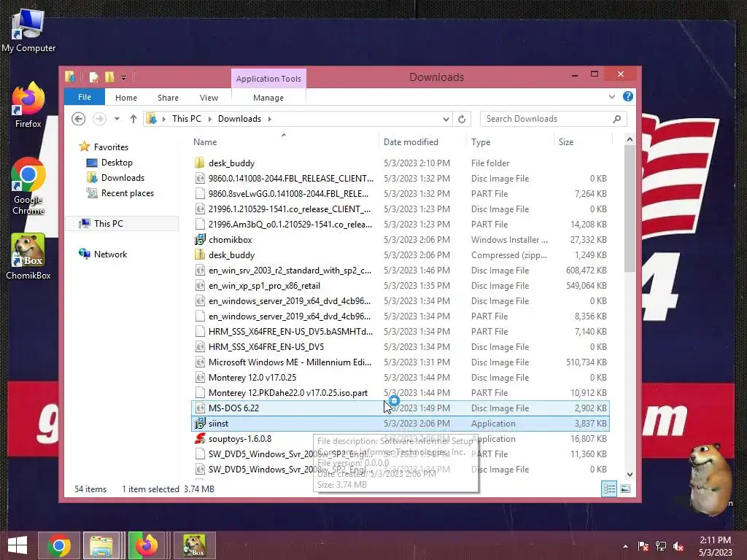
Task: Select Recent places in navigation pane
Action: coord(127,192)
